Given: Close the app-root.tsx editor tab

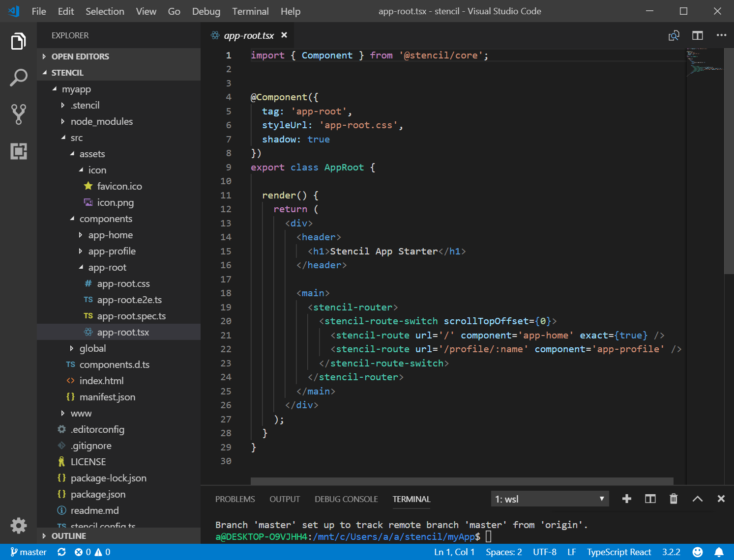Looking at the screenshot, I should click(284, 35).
